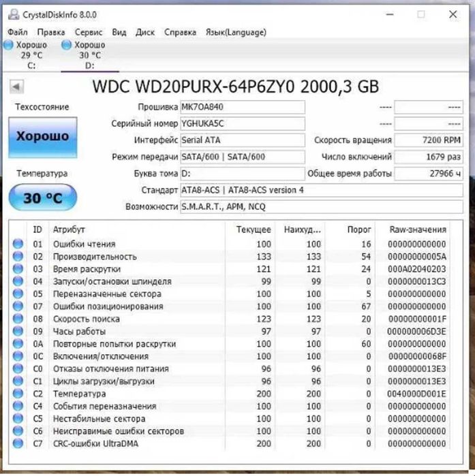
Task: Click status icon of Повторные попытки раскрутки row
Action: [18, 344]
